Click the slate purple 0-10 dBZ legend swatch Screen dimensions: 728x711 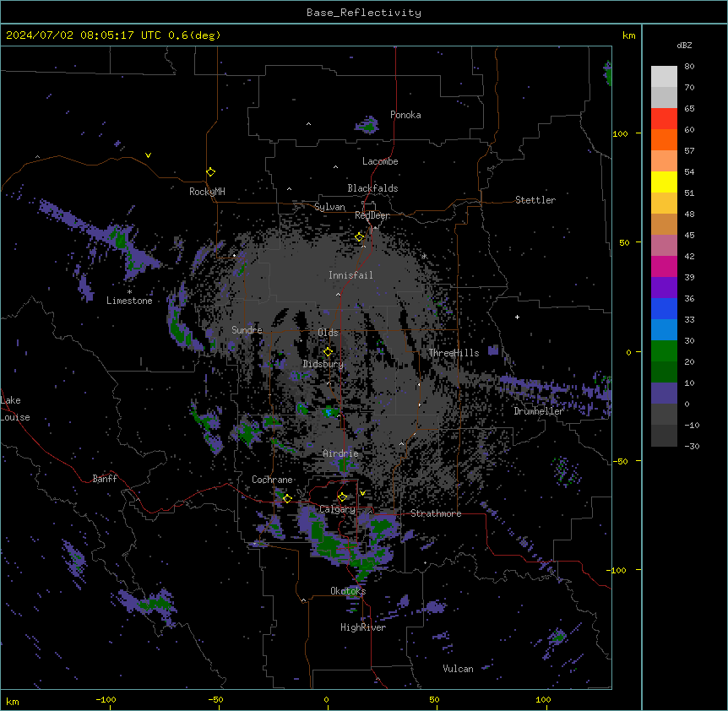[x=664, y=393]
